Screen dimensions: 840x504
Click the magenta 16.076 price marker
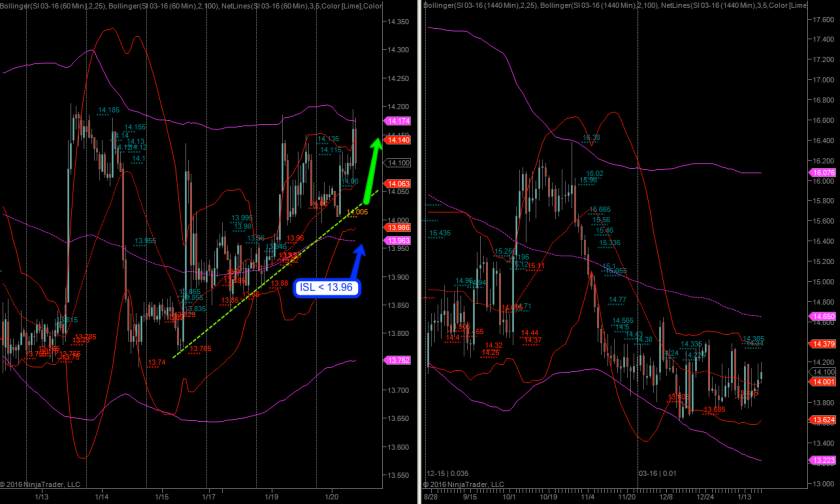[822, 172]
